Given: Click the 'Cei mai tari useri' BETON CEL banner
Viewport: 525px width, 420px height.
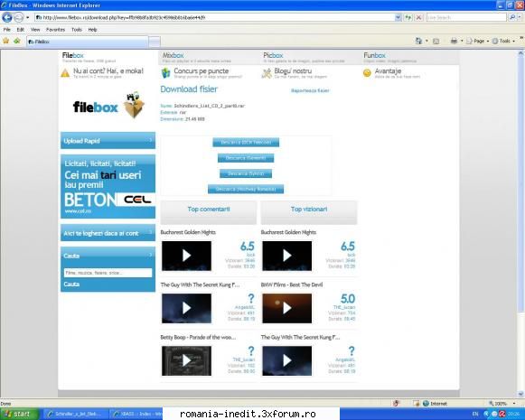Looking at the screenshot, I should coord(108,186).
